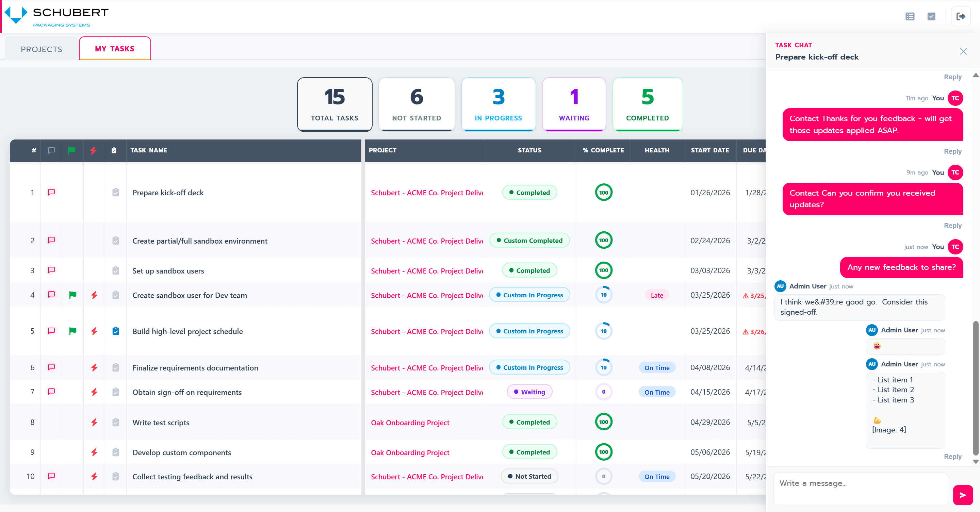Open chat icon for Set up sandbox users
Viewport: 980px width, 512px height.
click(51, 270)
